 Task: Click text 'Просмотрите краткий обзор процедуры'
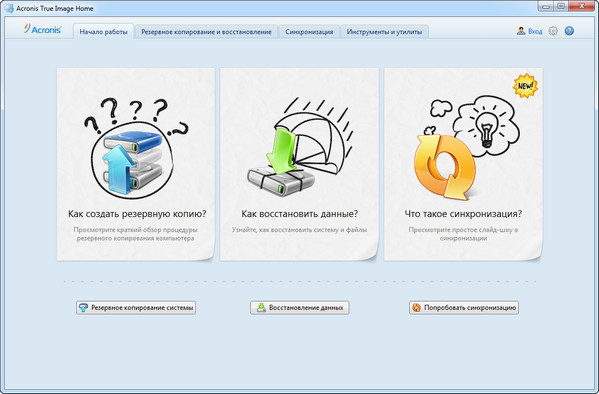pyautogui.click(x=136, y=230)
